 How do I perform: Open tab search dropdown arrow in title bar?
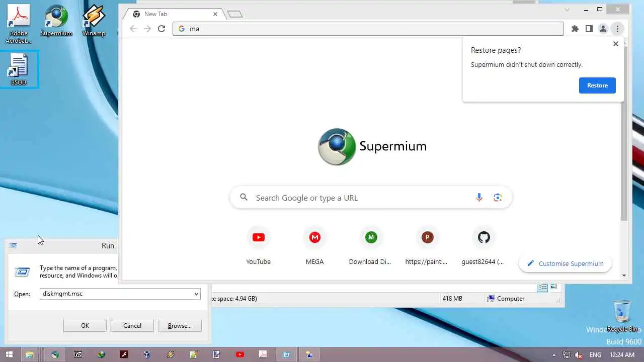[567, 10]
